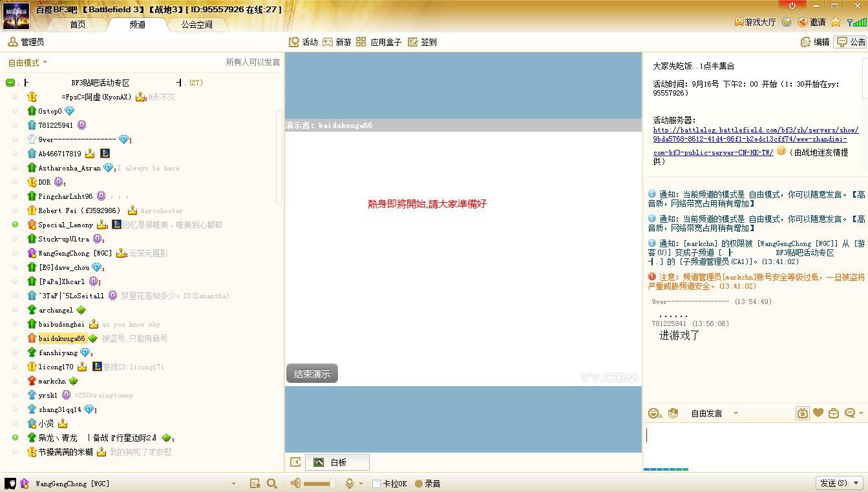Open the send options dropdown arrow
868x492 pixels.
click(x=857, y=483)
